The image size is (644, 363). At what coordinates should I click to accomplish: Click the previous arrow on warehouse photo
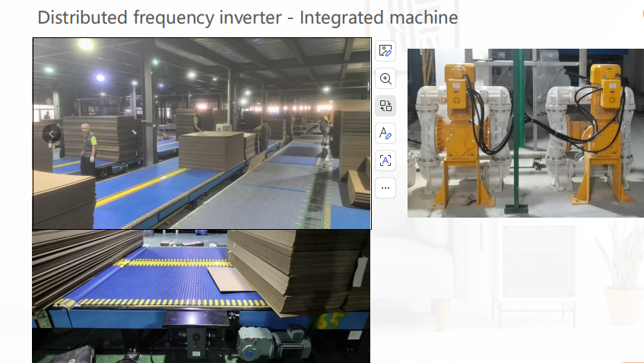point(52,134)
